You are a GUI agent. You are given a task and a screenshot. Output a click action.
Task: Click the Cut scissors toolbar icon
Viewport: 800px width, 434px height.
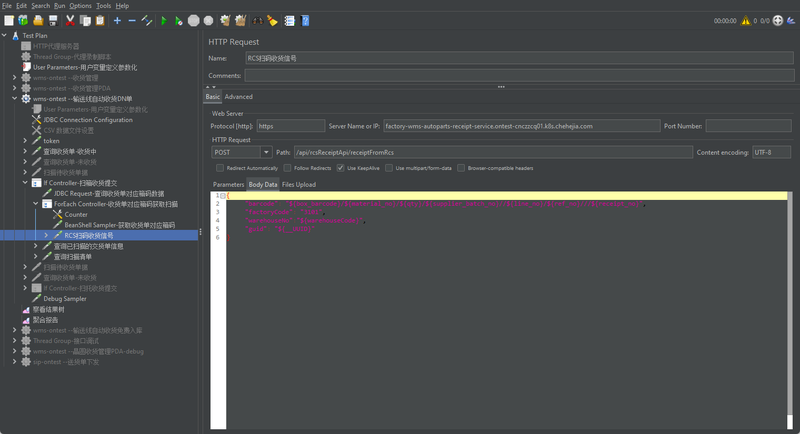click(70, 20)
